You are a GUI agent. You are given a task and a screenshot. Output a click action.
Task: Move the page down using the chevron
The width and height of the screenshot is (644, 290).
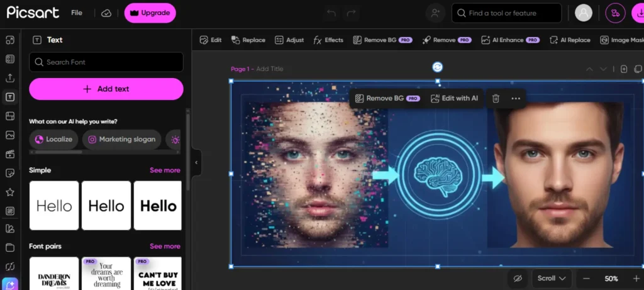click(603, 69)
